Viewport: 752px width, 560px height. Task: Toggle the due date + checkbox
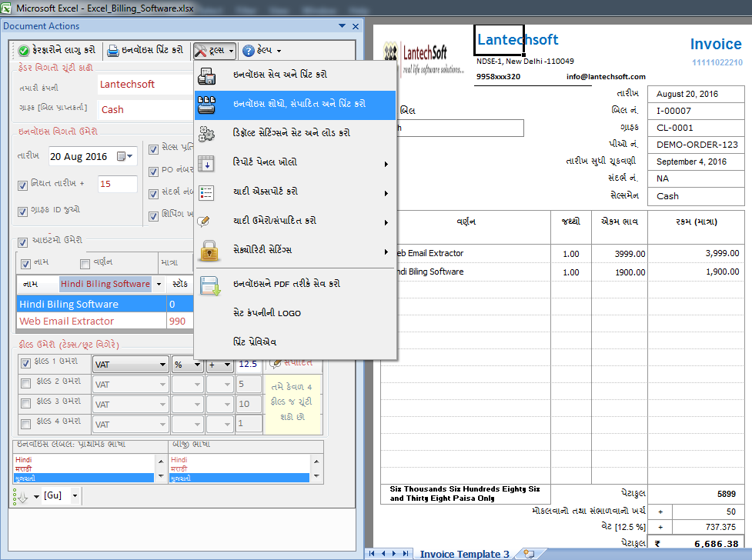click(22, 185)
